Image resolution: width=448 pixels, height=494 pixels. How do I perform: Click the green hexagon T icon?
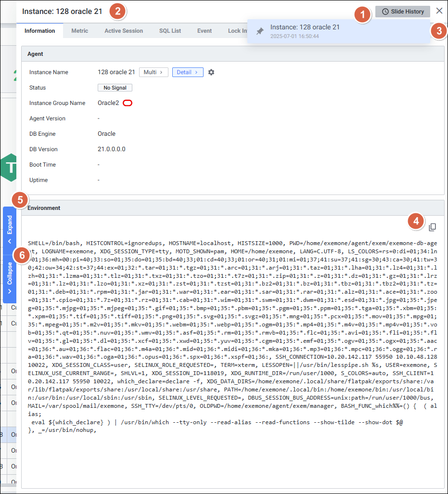point(8,168)
